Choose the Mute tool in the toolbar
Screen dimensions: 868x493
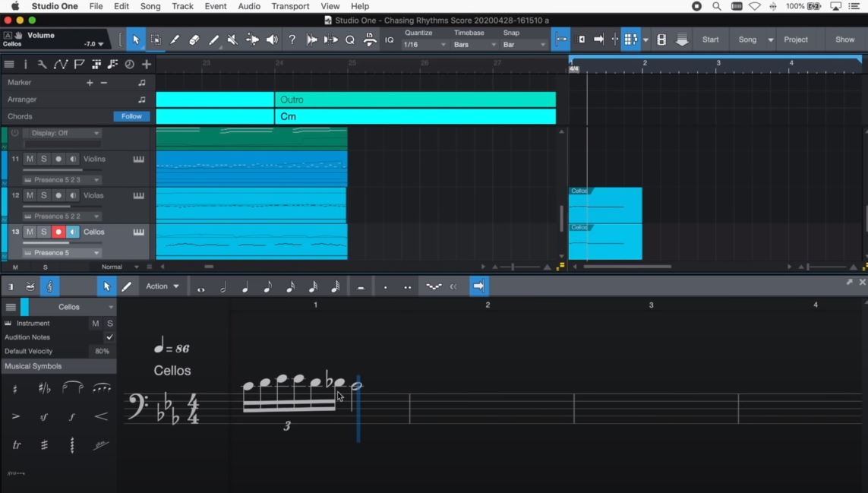click(x=232, y=40)
